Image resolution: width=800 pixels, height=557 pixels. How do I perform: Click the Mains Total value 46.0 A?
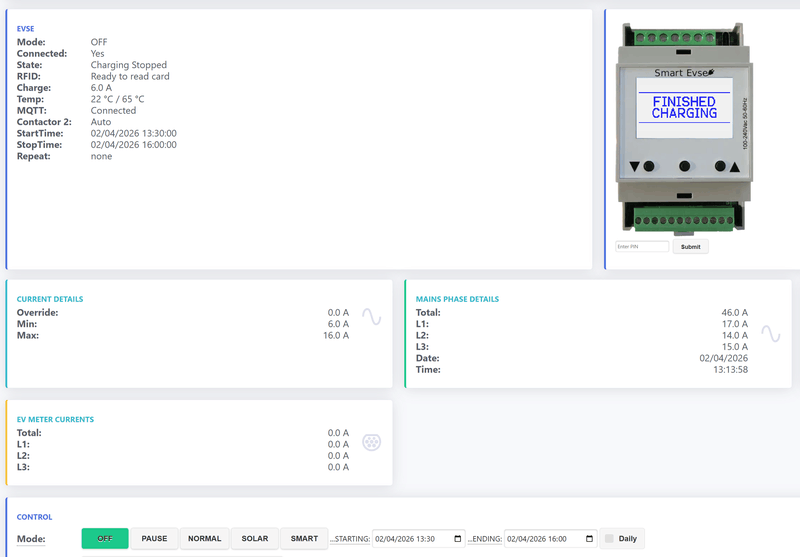coord(735,313)
